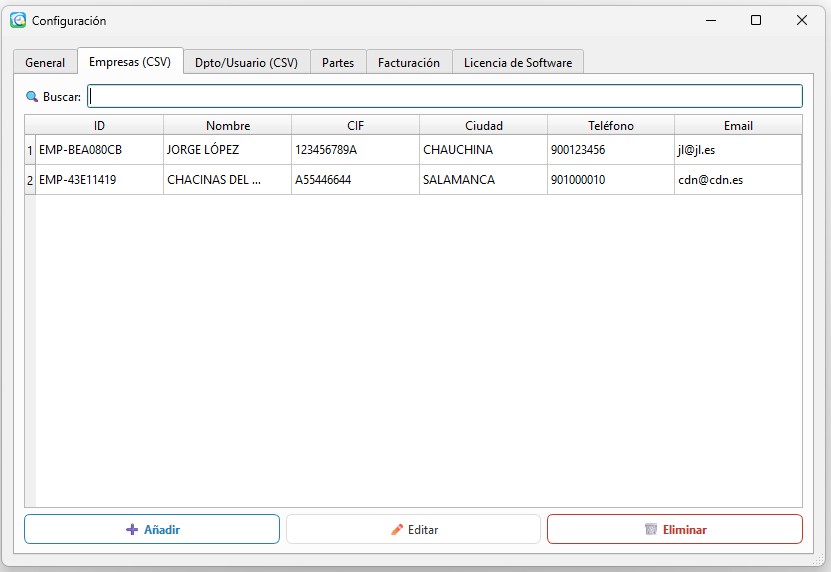The width and height of the screenshot is (831, 572).
Task: Sort by the Teléfono column header
Action: pos(611,126)
